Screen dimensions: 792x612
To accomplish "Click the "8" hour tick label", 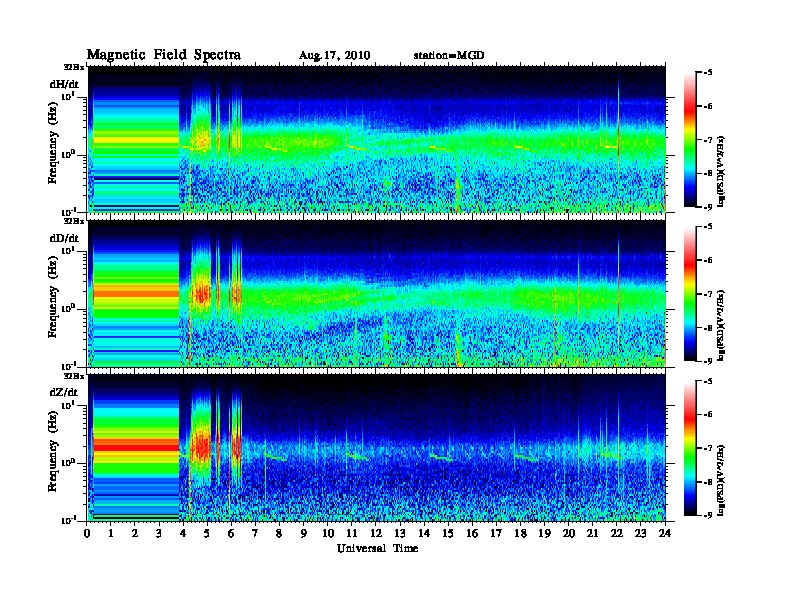I will (x=279, y=534).
